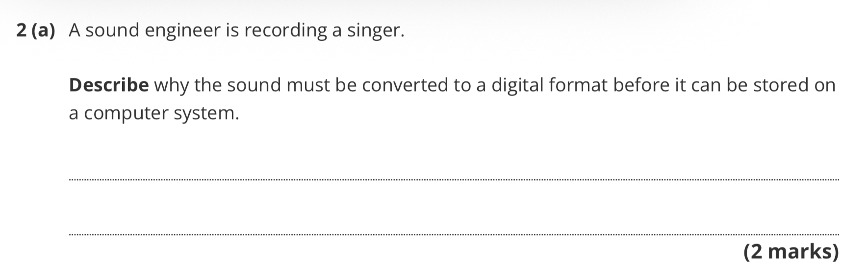Click the word recording
Screen dimensions: 868x275
click(286, 31)
